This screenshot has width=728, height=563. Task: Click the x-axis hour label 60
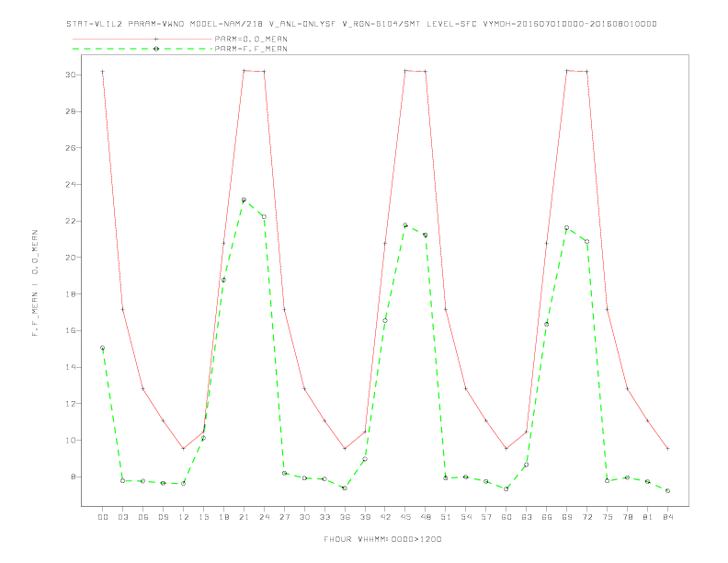click(506, 517)
